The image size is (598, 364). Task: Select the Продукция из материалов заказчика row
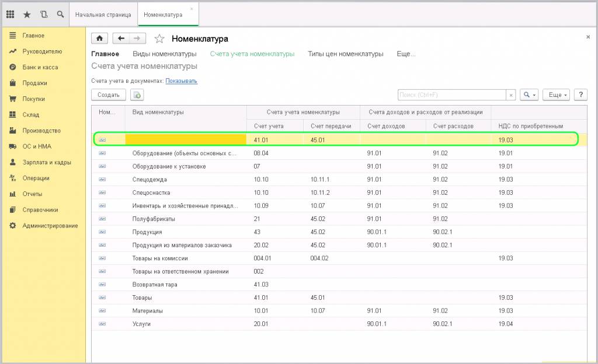coord(339,245)
